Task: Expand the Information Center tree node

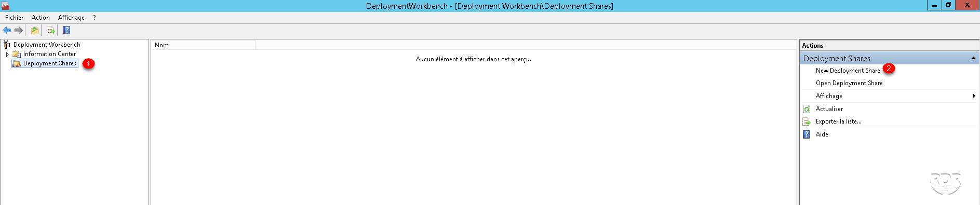Action: [x=7, y=54]
